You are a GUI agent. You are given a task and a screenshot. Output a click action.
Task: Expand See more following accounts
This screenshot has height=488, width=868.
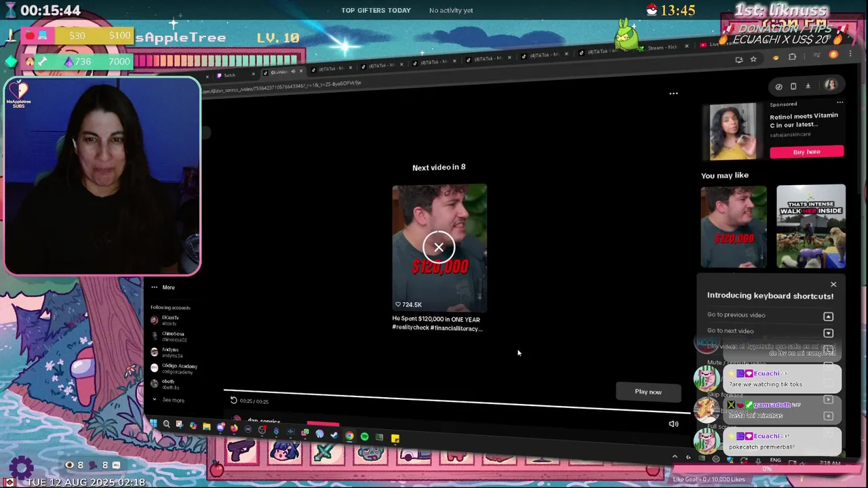point(168,400)
